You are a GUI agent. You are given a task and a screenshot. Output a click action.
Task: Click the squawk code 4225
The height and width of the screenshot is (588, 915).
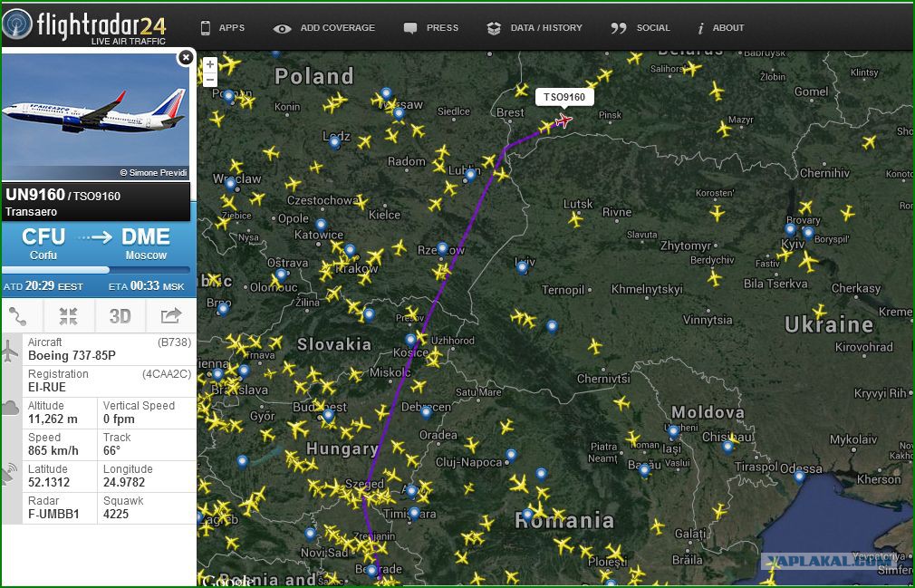tap(116, 514)
